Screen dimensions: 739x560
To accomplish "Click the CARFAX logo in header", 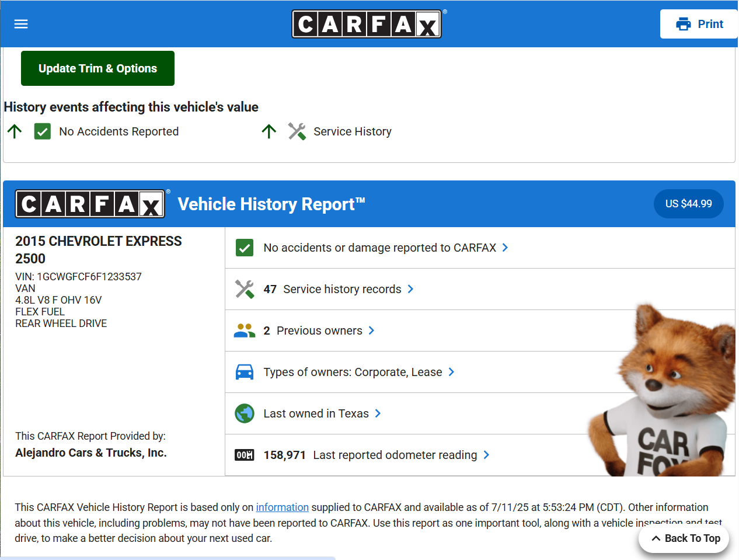I will (366, 24).
